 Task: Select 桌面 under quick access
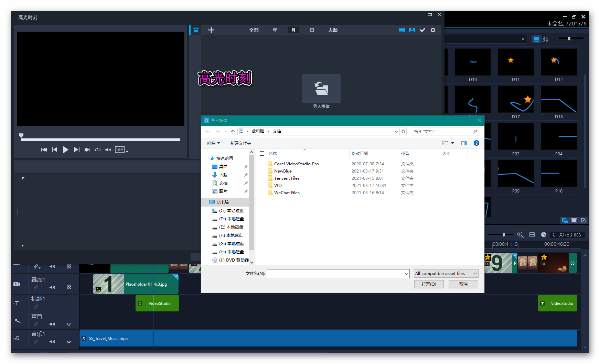(x=223, y=167)
